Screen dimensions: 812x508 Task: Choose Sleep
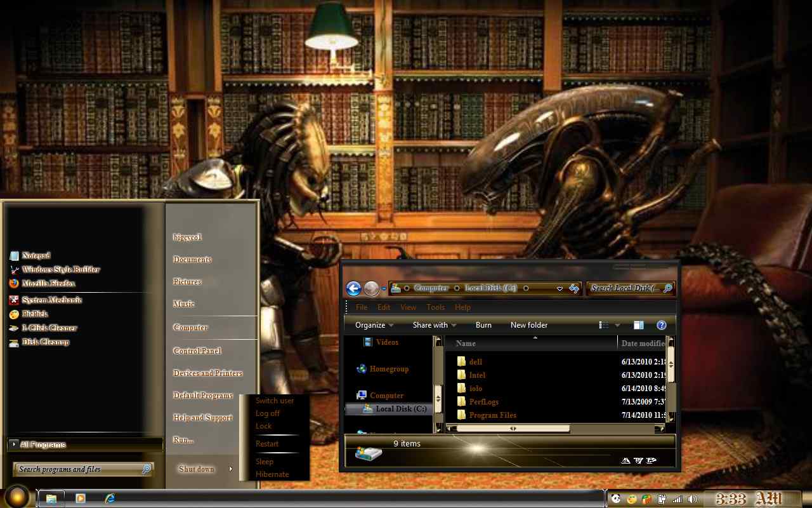[x=265, y=462]
